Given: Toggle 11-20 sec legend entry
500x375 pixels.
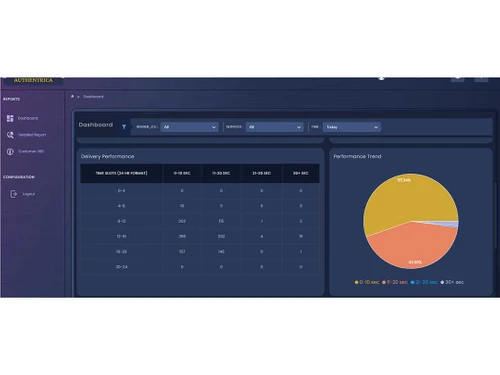Looking at the screenshot, I should pyautogui.click(x=395, y=282).
